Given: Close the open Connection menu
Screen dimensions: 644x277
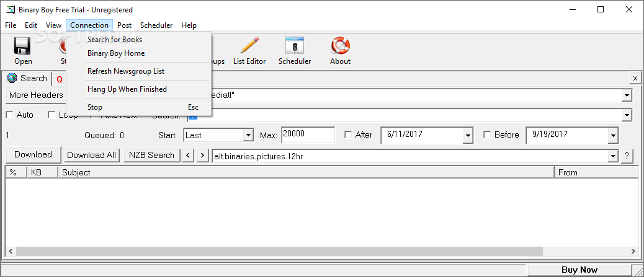Looking at the screenshot, I should [89, 25].
